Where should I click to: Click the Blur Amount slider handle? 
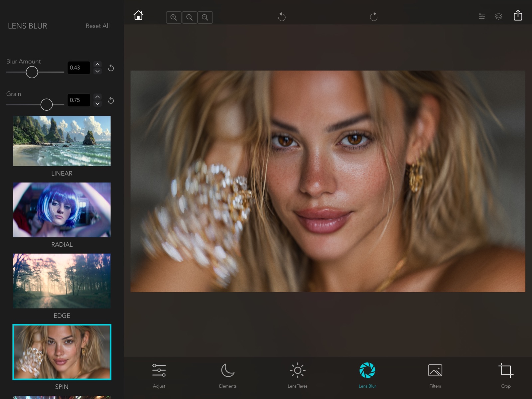32,72
